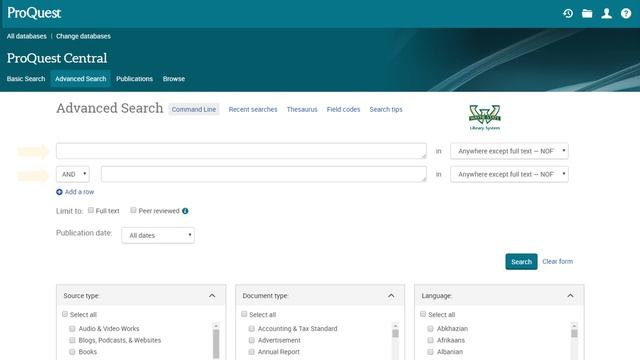Click the Clear form link
Screen dimensions: 640x360
pos(558,261)
